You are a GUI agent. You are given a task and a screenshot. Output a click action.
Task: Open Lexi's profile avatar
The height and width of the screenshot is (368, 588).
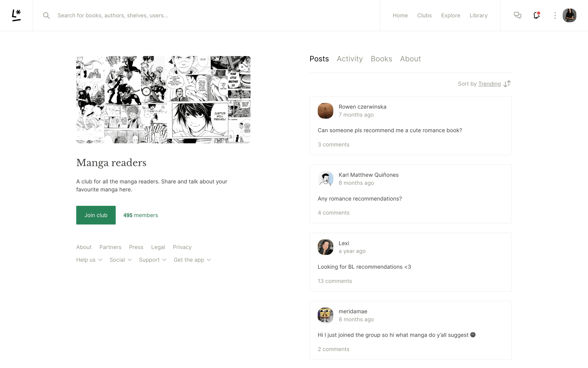click(325, 247)
